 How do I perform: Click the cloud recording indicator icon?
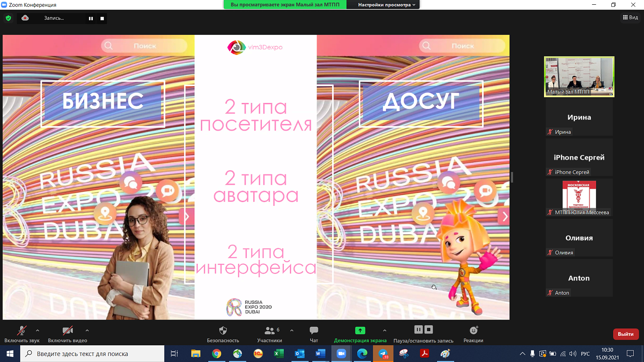coord(25,18)
